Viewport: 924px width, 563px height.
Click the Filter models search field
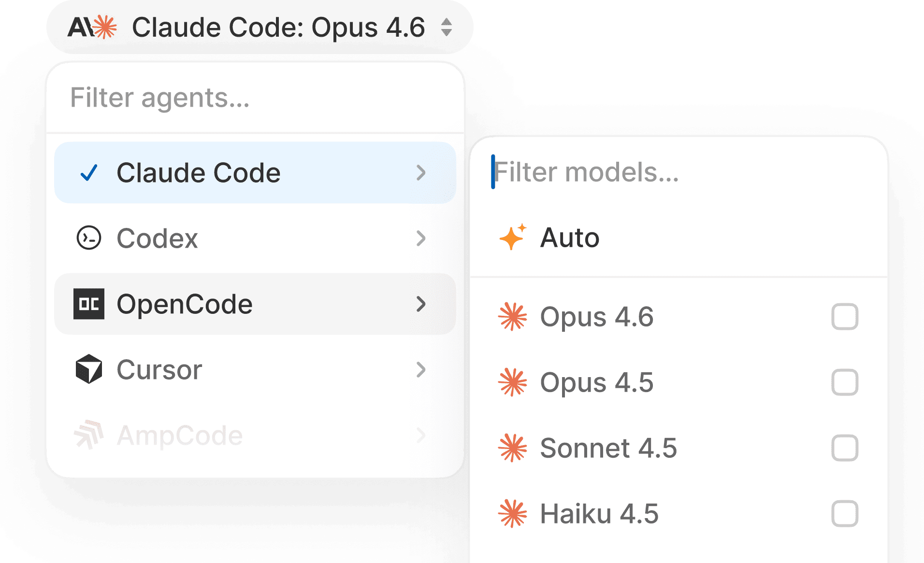[x=677, y=172]
